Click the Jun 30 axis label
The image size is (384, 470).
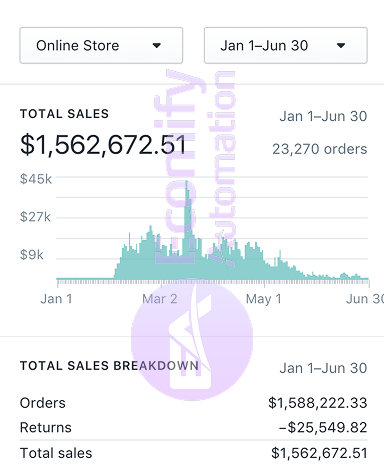[365, 299]
